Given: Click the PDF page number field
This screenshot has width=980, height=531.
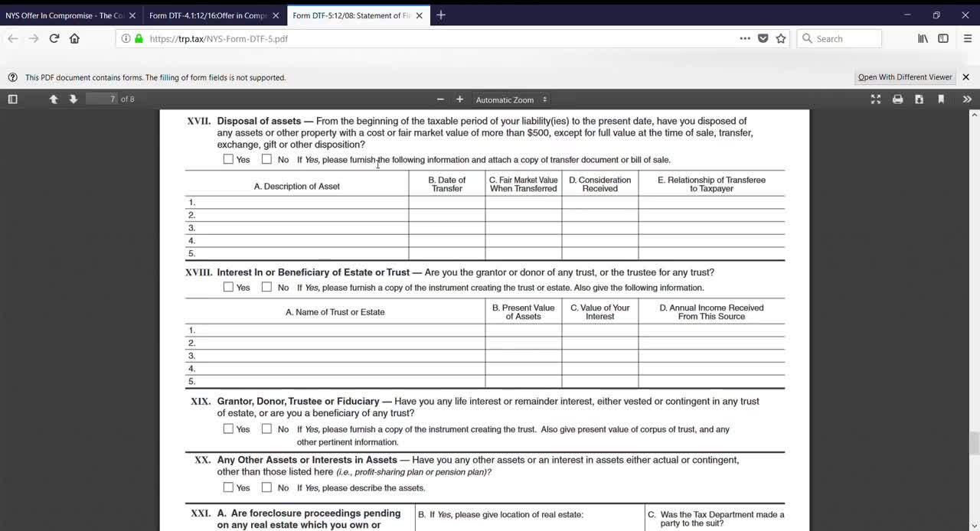Looking at the screenshot, I should tap(102, 99).
